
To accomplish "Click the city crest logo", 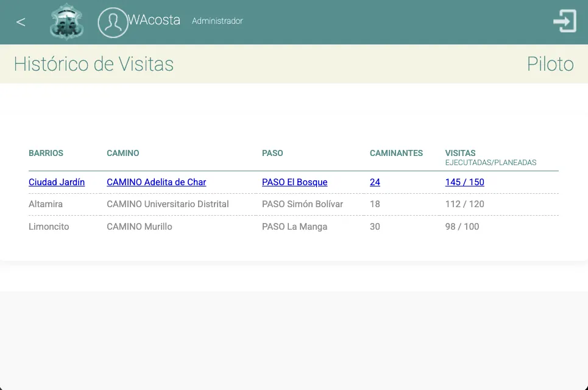I will tap(67, 21).
